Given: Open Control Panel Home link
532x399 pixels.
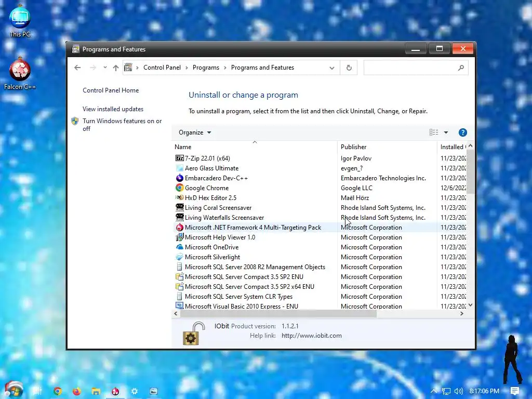Looking at the screenshot, I should click(111, 90).
